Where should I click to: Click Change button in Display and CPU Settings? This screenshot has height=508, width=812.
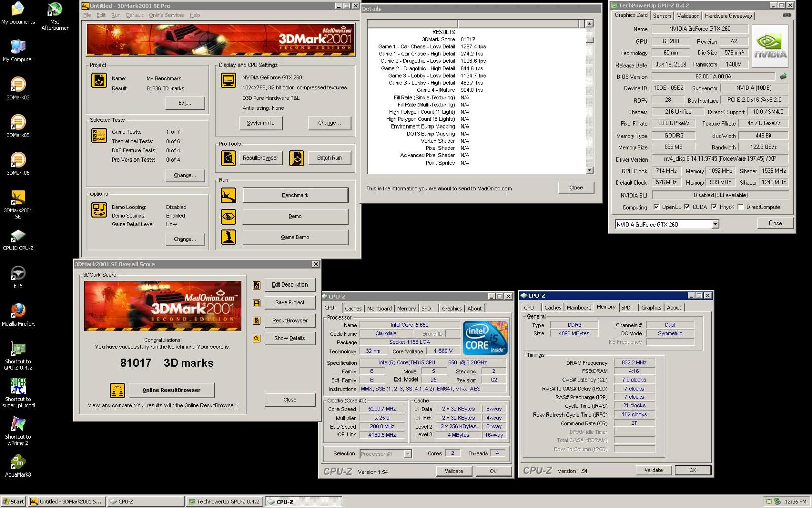[329, 123]
